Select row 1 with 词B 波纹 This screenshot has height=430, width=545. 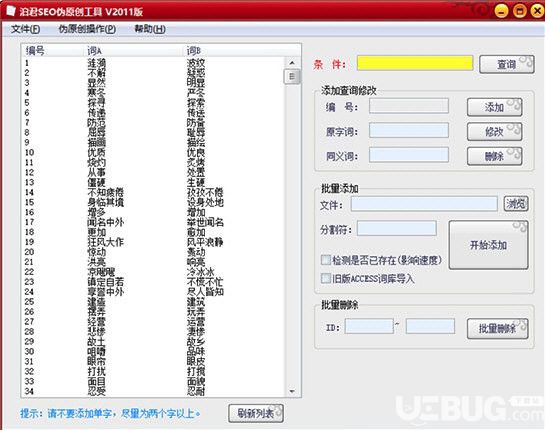coord(196,63)
